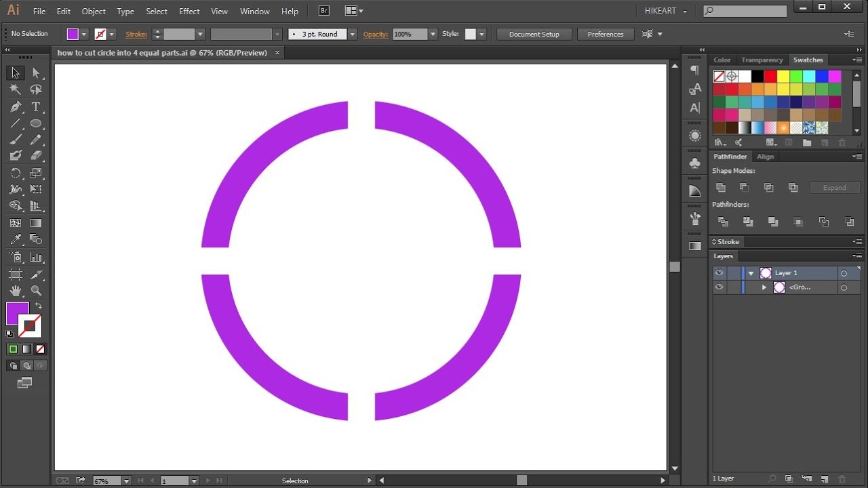The height and width of the screenshot is (488, 868).
Task: Open the Appearance panel sun icon
Action: coord(695,136)
